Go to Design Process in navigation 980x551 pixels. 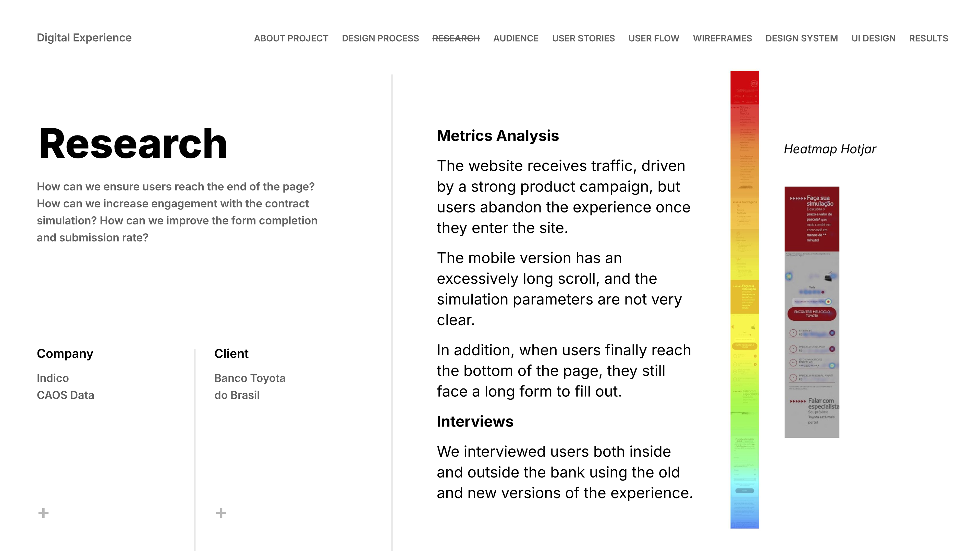[x=380, y=39]
